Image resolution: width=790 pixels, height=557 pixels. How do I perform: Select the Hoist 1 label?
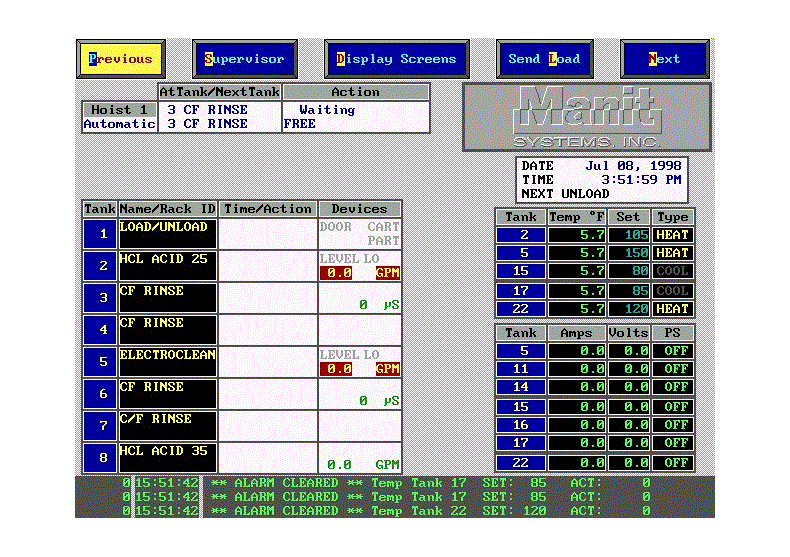pyautogui.click(x=119, y=110)
